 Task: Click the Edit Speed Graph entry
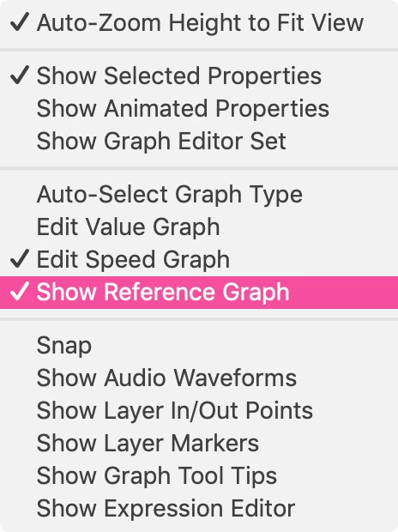199,259
